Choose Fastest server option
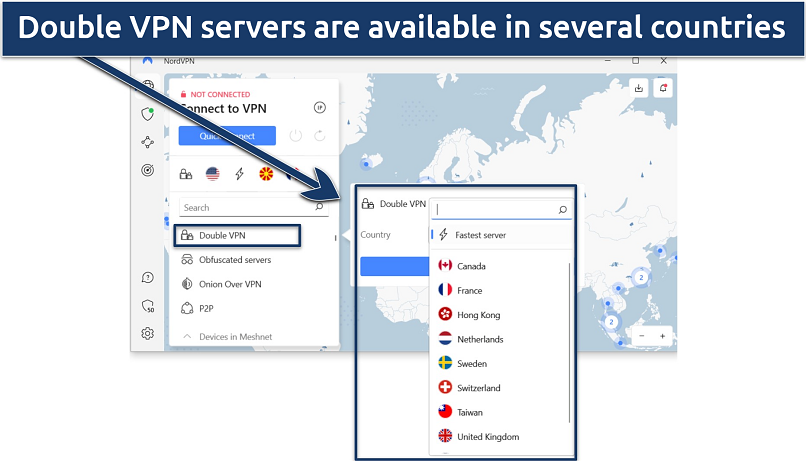This screenshot has height=461, width=806. pos(501,235)
